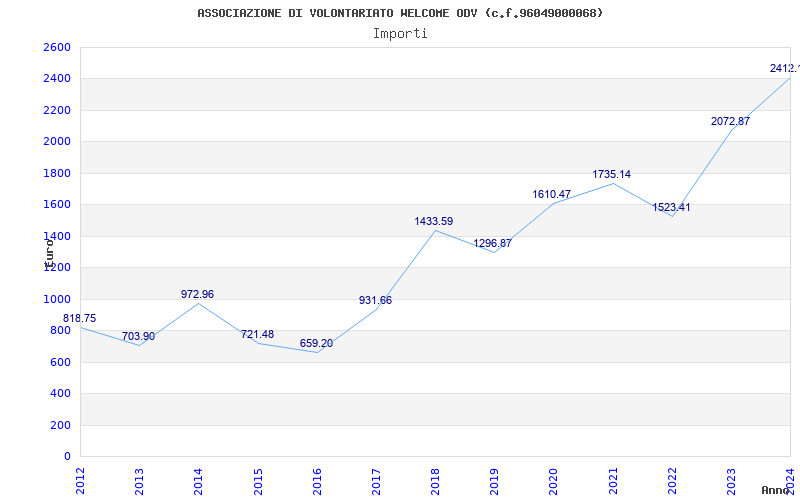This screenshot has width=800, height=500.
Task: Click the 1735.14 peak label
Action: (x=611, y=174)
